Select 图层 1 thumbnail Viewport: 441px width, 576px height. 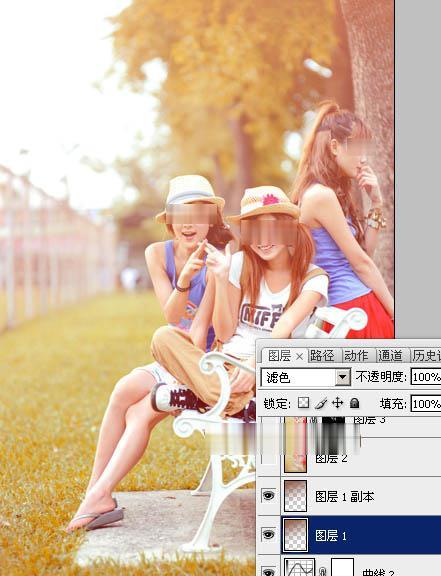point(295,534)
